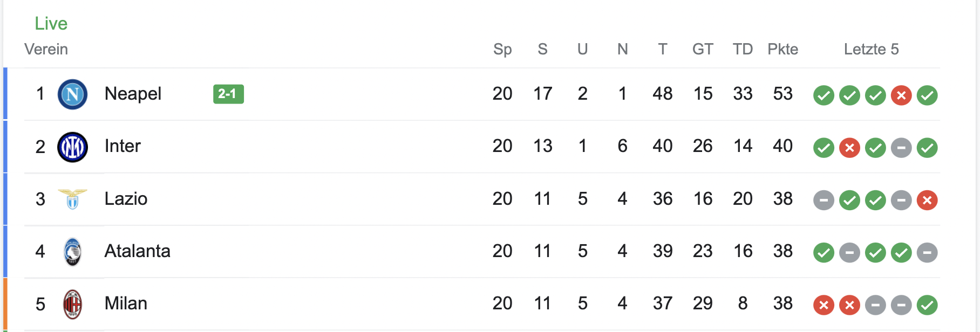
Task: Select the Lazio team name
Action: (126, 199)
